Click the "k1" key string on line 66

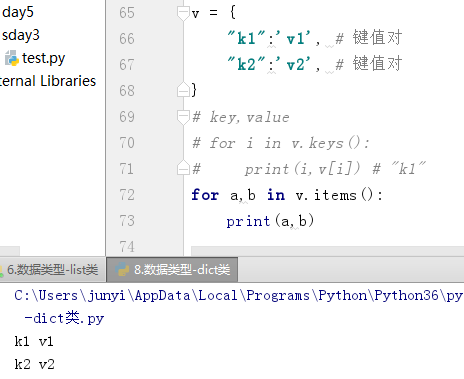tap(246, 38)
